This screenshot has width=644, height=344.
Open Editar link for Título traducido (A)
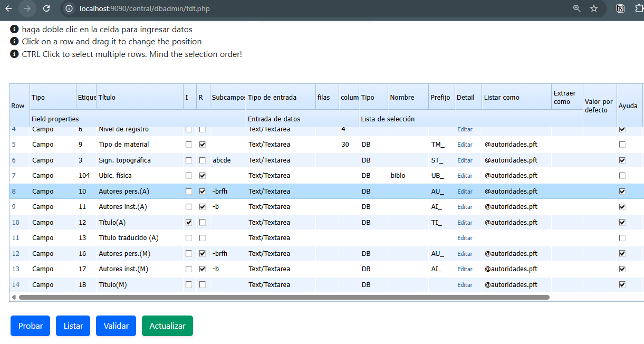[x=465, y=238]
